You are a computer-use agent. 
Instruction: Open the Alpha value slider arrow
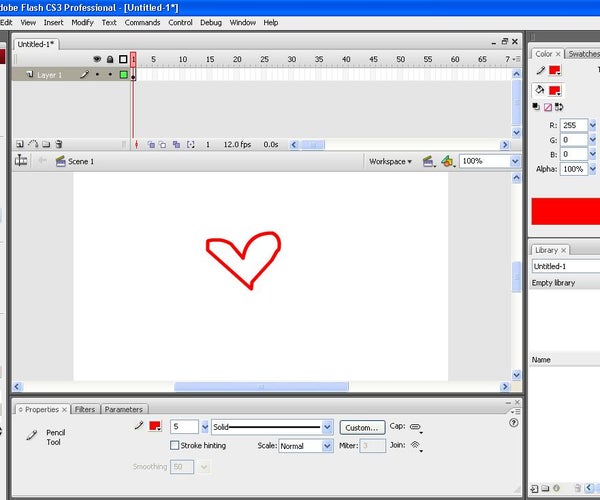click(592, 169)
